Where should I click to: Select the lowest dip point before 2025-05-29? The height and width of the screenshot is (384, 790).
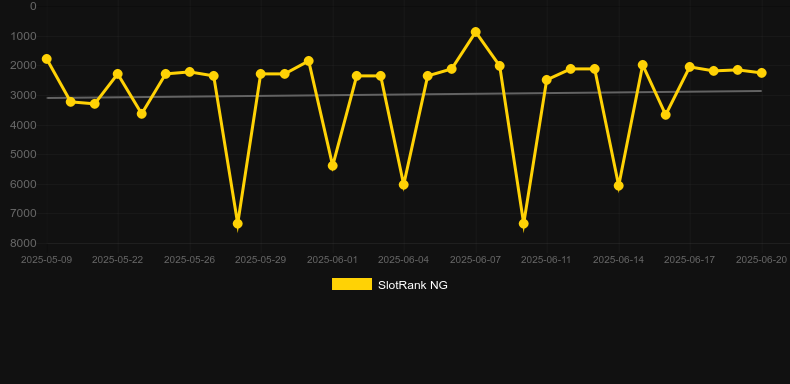pyautogui.click(x=238, y=223)
